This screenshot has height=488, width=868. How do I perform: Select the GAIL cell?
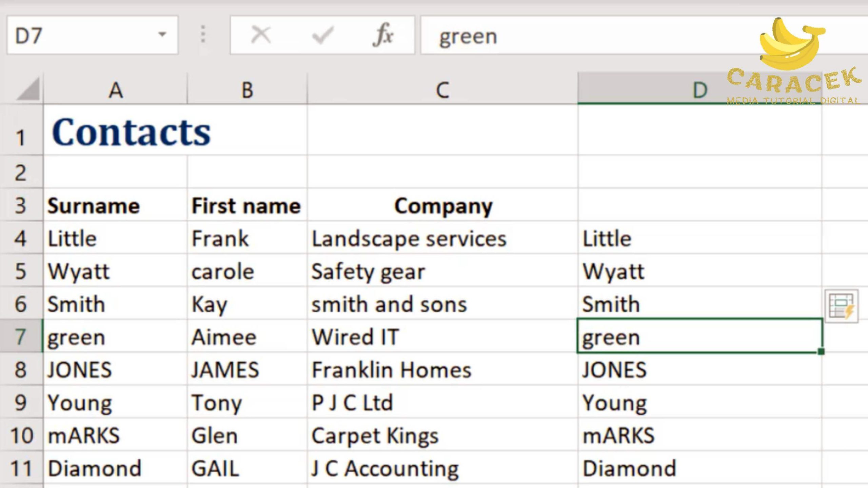pyautogui.click(x=247, y=467)
